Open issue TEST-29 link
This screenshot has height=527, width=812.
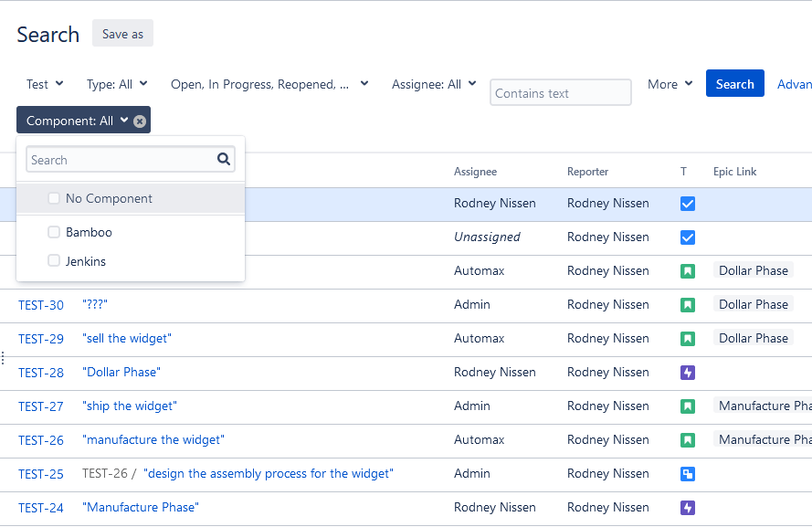coord(41,339)
